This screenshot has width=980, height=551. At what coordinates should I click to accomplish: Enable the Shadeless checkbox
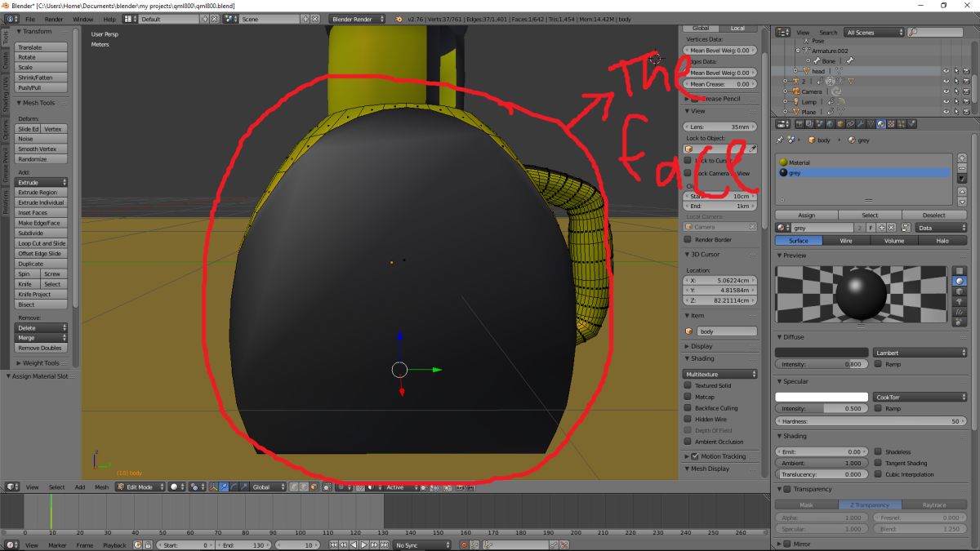click(x=878, y=451)
